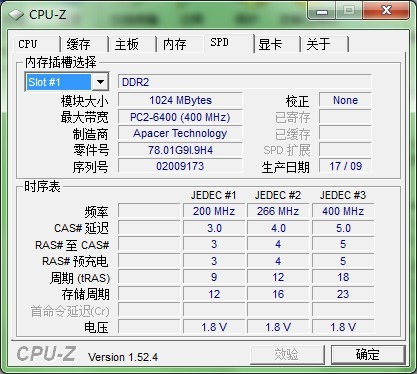The image size is (417, 374).
Task: Click the 模块大小 label
Action: (84, 101)
